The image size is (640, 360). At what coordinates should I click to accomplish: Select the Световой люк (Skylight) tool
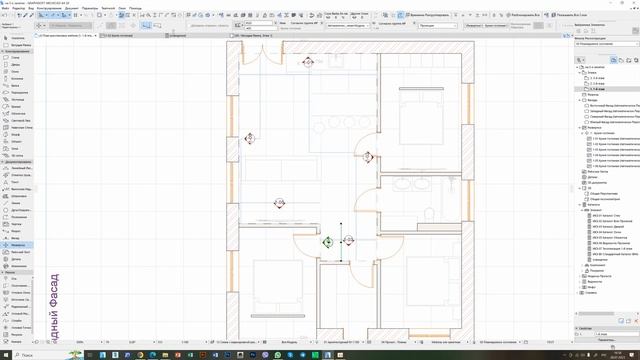(x=16, y=120)
